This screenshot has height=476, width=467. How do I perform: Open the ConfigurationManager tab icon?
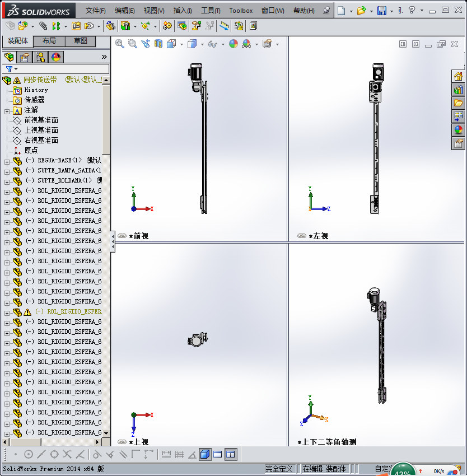tap(40, 57)
